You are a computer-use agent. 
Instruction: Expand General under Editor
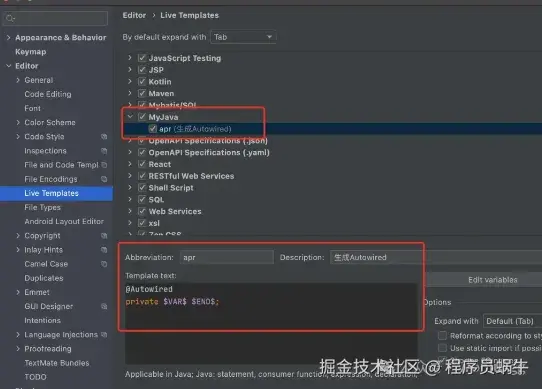(x=18, y=80)
